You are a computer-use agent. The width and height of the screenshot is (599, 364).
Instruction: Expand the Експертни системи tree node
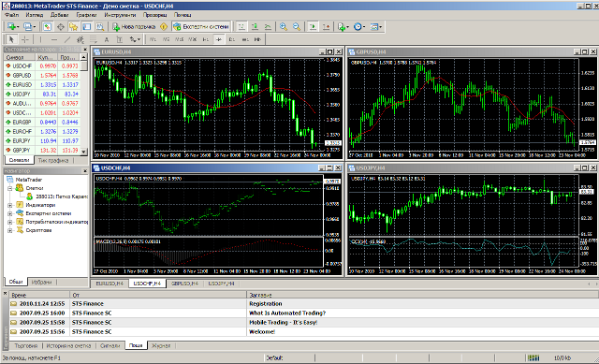(10, 213)
